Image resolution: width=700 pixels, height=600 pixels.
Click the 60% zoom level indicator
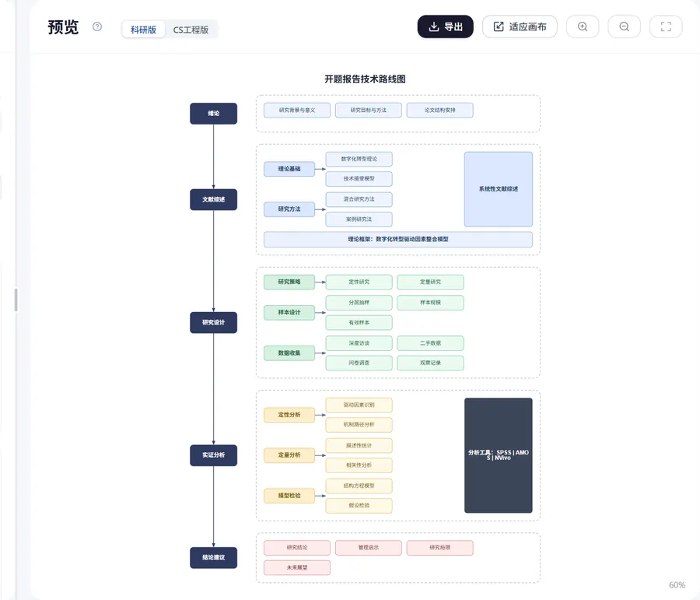tap(677, 584)
